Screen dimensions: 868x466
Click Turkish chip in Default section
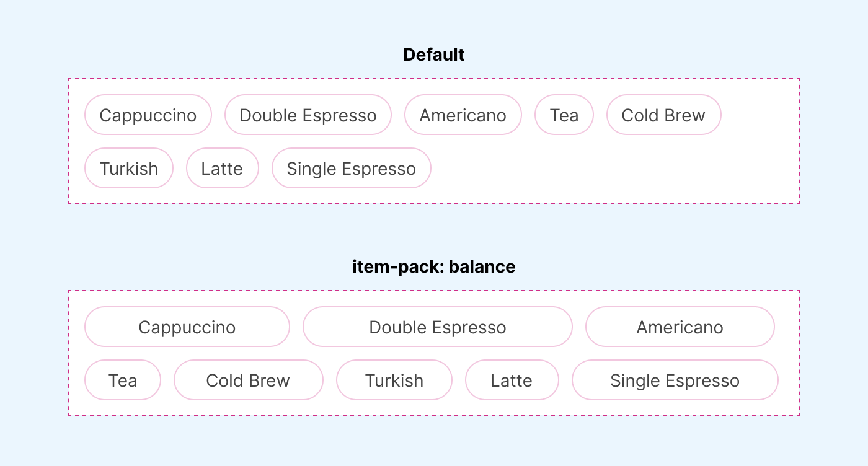(x=129, y=169)
